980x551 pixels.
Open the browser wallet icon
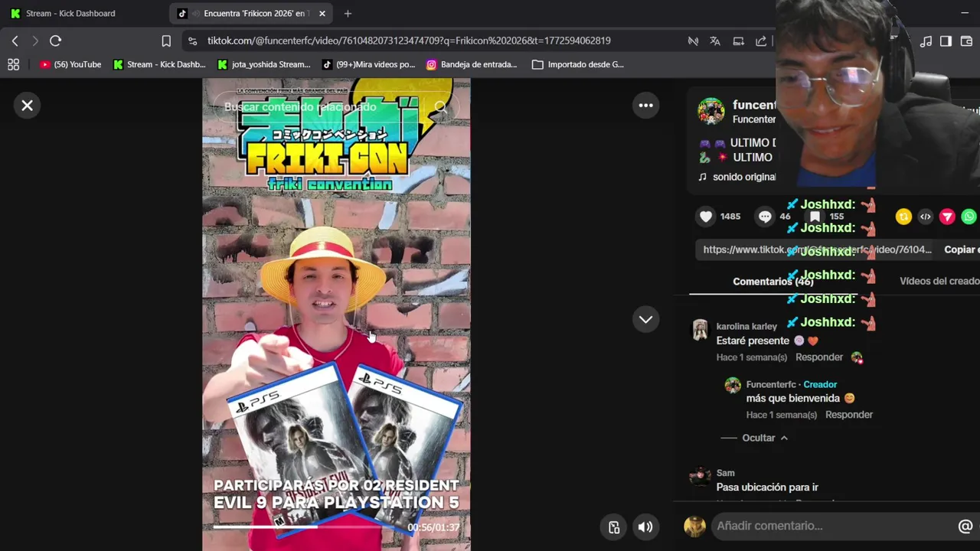(x=966, y=41)
